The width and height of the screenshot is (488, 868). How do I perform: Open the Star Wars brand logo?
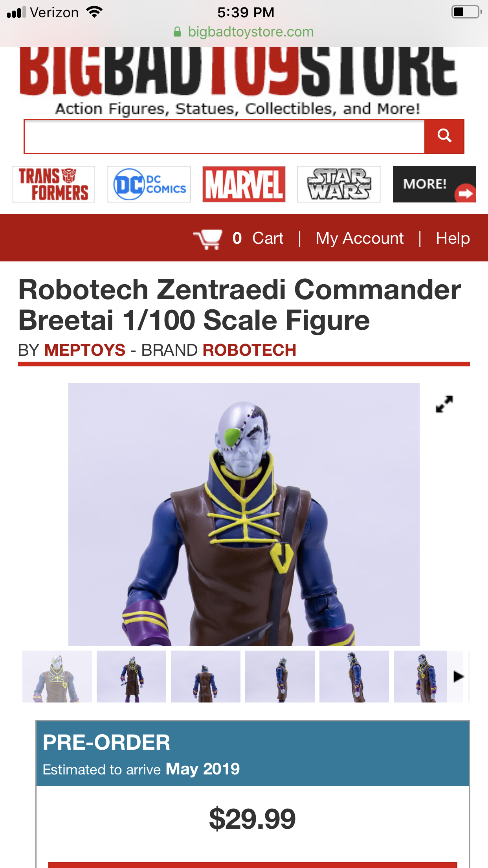click(339, 184)
